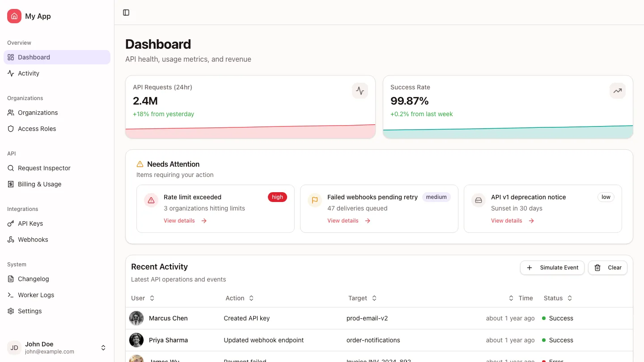Open Activity via its waveform icon
The height and width of the screenshot is (362, 644).
tap(11, 73)
